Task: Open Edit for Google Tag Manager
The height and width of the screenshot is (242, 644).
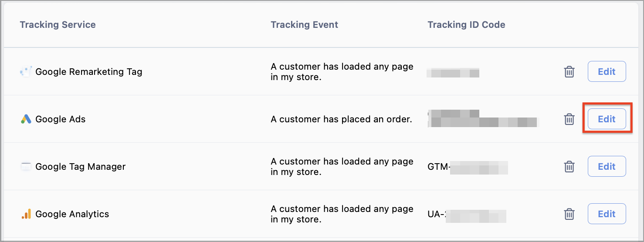Action: coord(607,167)
